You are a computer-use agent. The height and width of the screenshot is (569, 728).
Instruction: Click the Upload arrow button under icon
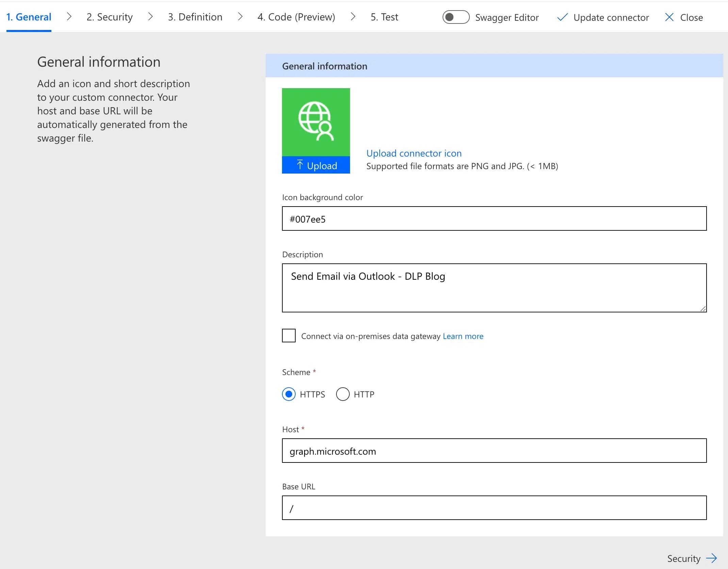pos(316,165)
